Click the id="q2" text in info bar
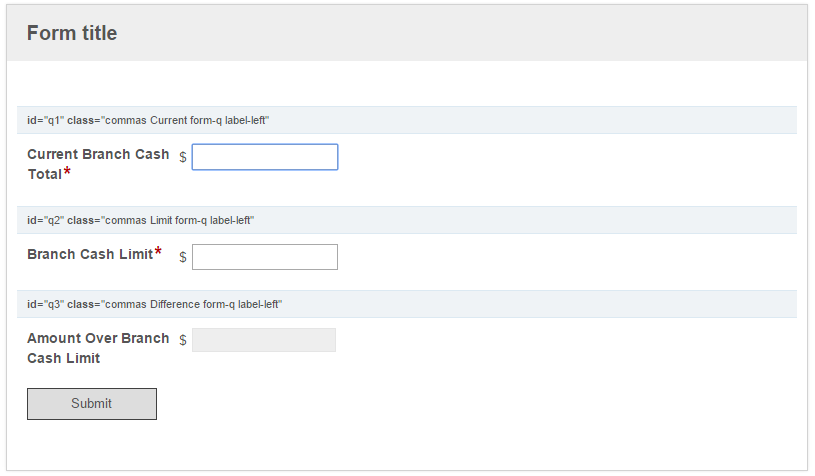The image size is (815, 476). tap(45, 220)
